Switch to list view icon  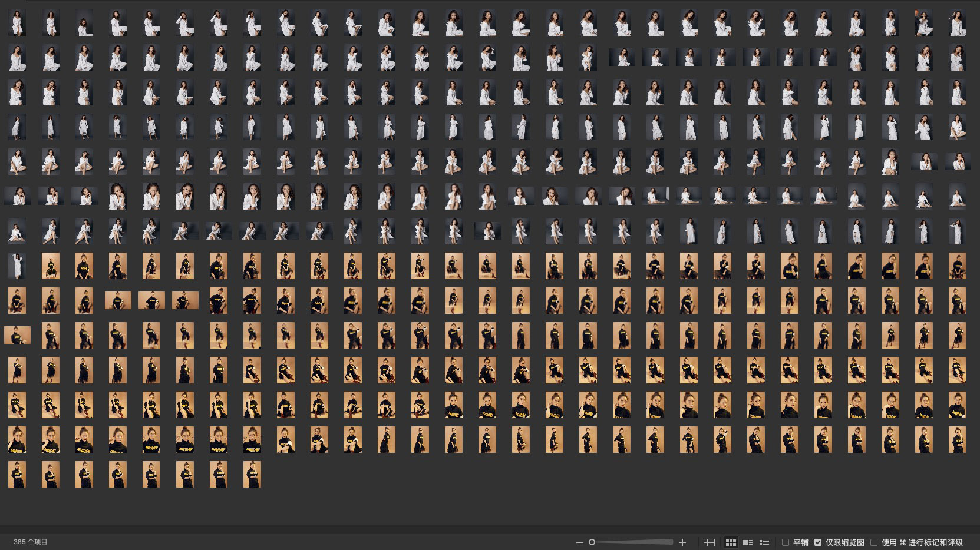click(764, 542)
